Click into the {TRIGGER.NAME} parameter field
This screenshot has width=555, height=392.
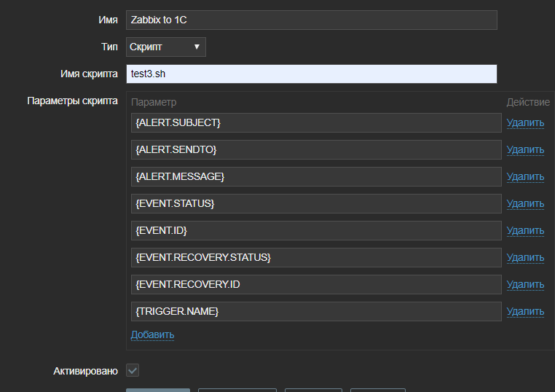316,311
